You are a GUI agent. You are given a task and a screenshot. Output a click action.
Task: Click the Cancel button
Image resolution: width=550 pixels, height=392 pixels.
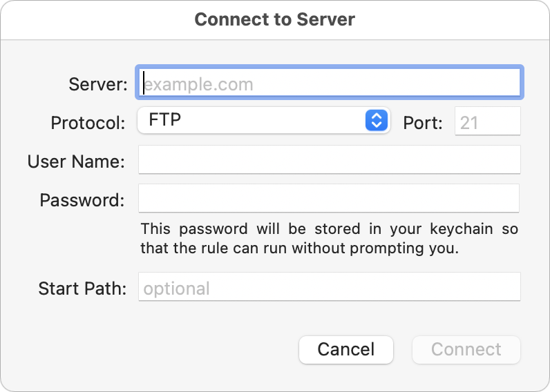pyautogui.click(x=346, y=350)
